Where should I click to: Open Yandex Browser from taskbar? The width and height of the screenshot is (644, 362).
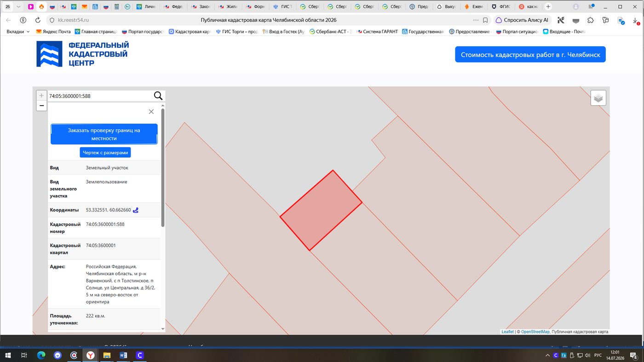coord(91,355)
